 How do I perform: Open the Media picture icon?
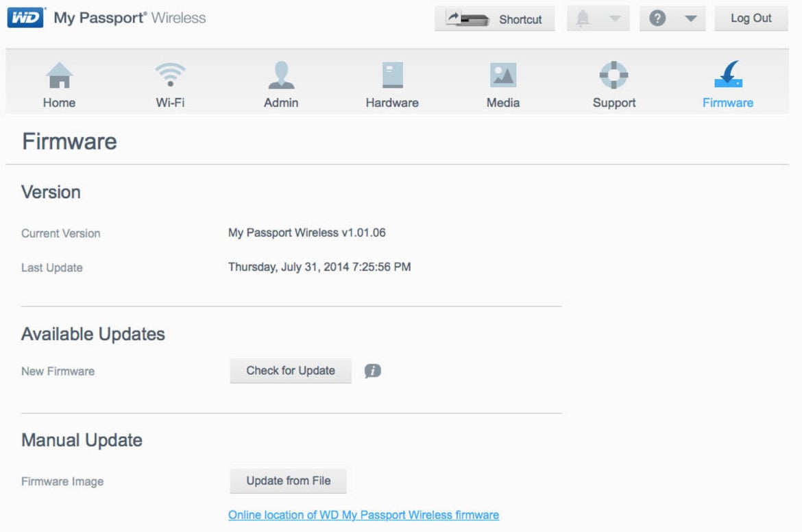[x=503, y=75]
